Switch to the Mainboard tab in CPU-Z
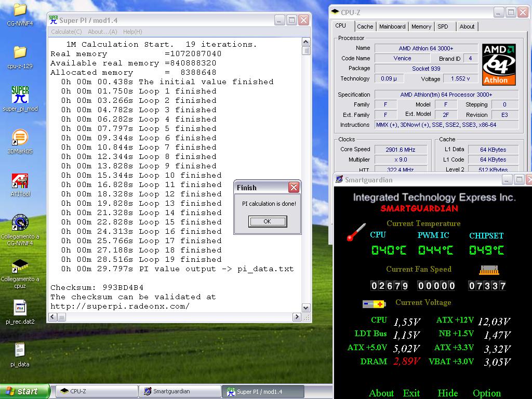Screen dimensions: 532x399 tap(392, 26)
